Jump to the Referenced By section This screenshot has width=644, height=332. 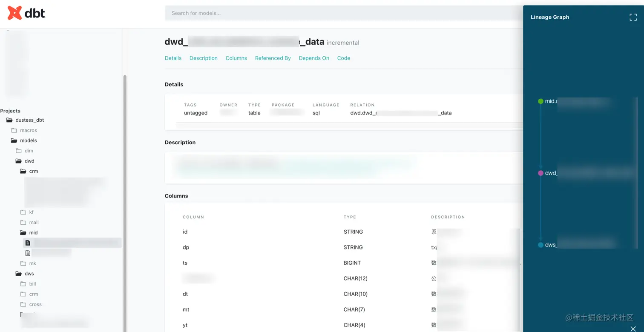[273, 58]
